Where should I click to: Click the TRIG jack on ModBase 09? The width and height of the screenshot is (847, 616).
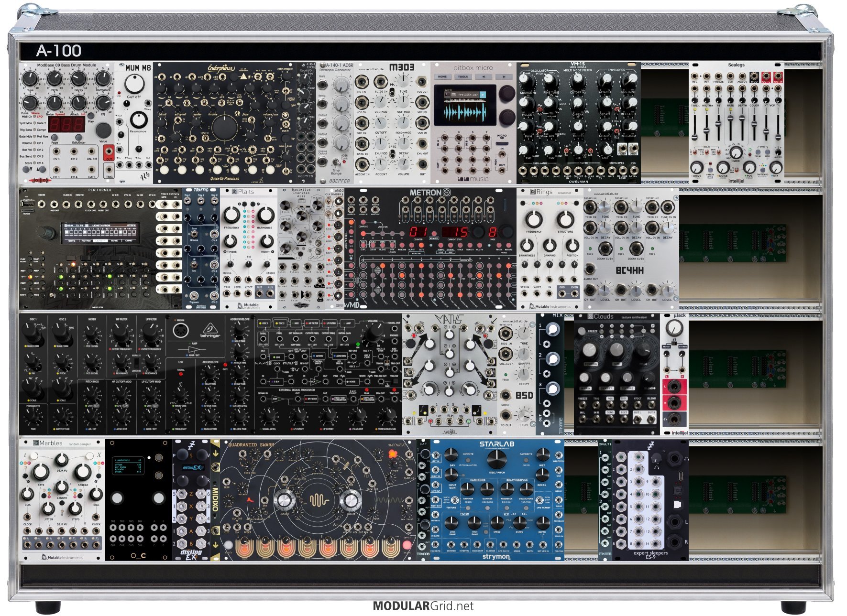click(x=109, y=169)
